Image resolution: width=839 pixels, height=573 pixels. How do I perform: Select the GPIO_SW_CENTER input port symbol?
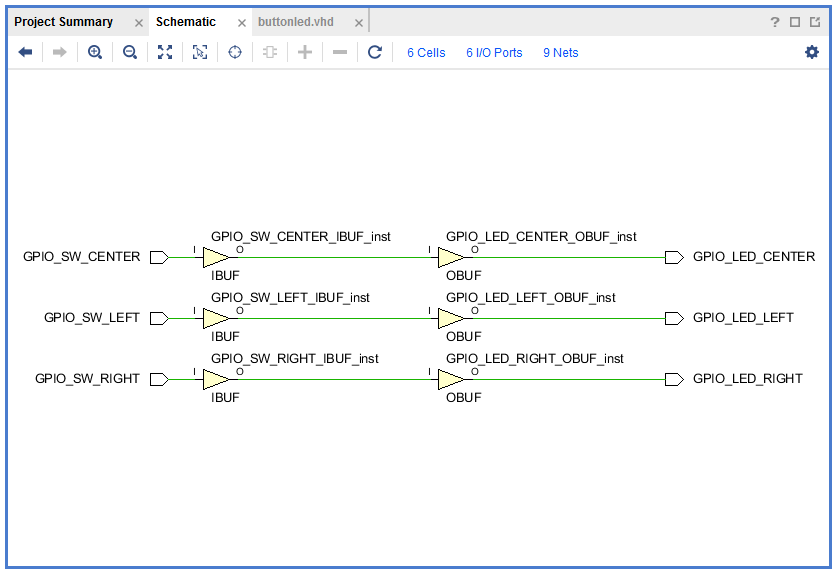159,257
